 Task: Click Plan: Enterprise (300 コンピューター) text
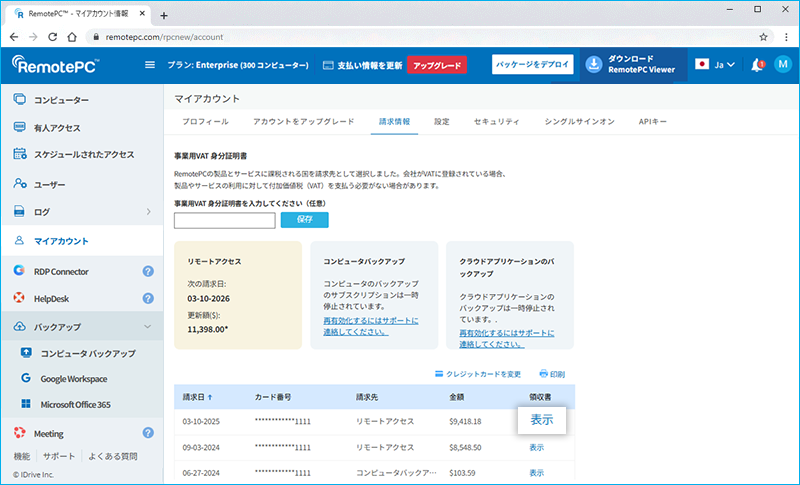238,65
